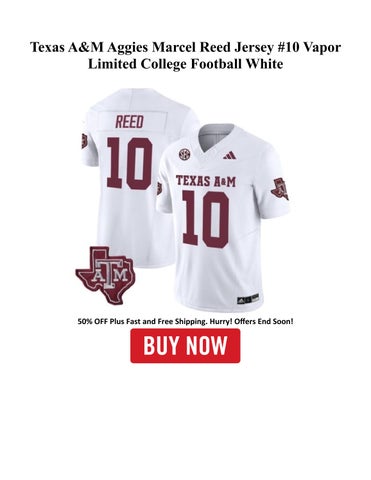This screenshot has height=480, width=371.
Task: Click the 50% OFF free shipping promo text
Action: point(185,322)
